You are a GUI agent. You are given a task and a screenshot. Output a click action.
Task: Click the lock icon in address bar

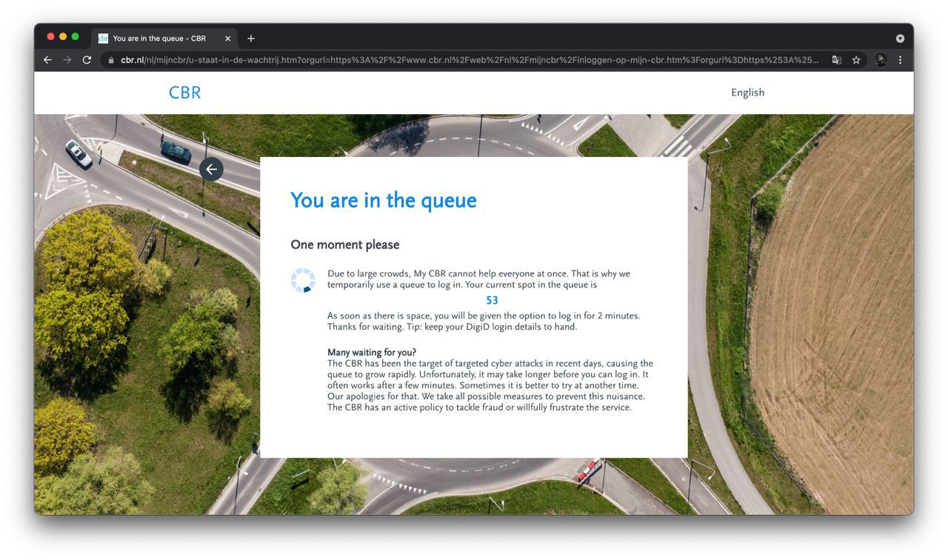111,60
